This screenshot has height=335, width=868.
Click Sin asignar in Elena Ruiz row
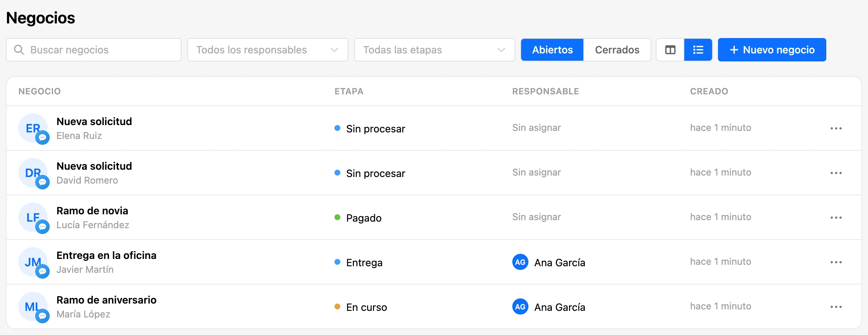click(x=536, y=128)
